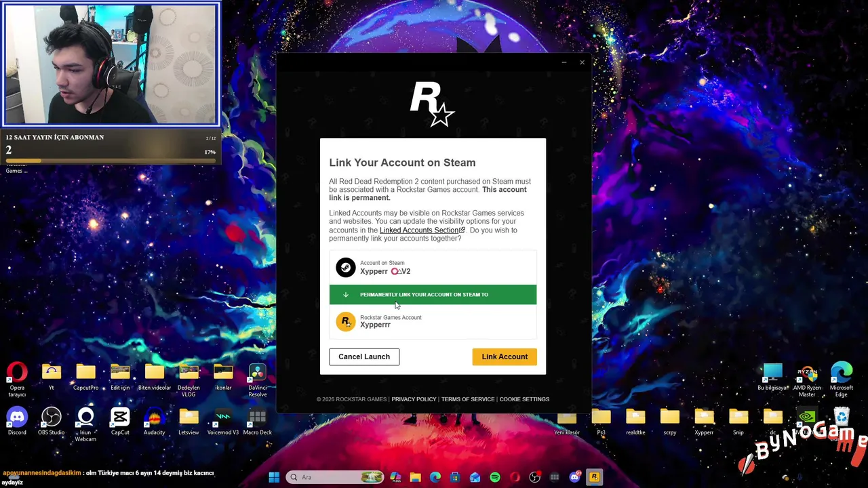Open the Ps3 desktop folder
Viewport: 868px width, 488px height.
point(601,422)
